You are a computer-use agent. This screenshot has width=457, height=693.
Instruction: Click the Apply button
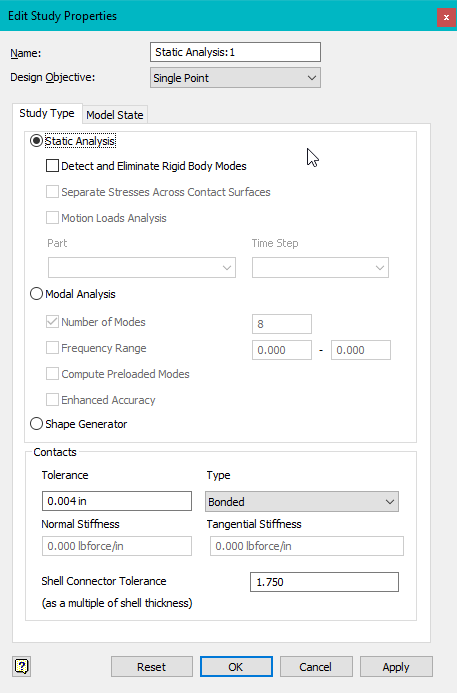tap(396, 666)
